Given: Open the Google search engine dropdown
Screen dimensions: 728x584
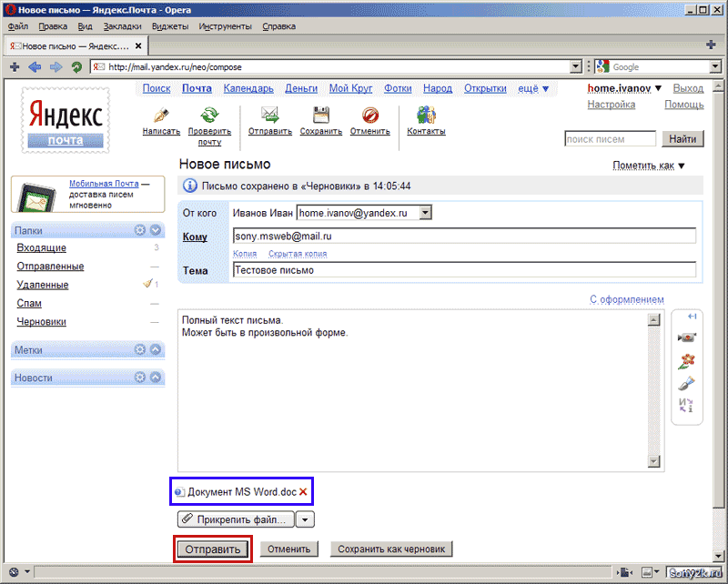Looking at the screenshot, I should (x=715, y=66).
